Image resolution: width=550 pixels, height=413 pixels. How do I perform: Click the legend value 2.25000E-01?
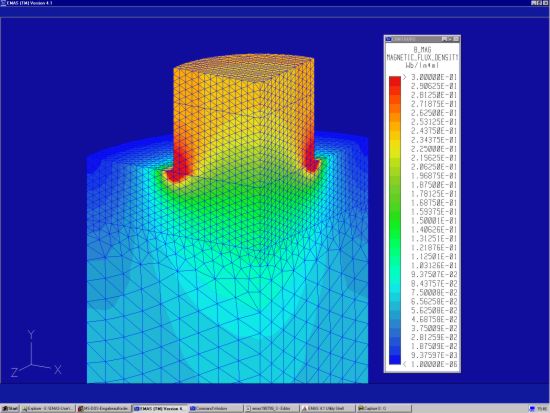(434, 149)
